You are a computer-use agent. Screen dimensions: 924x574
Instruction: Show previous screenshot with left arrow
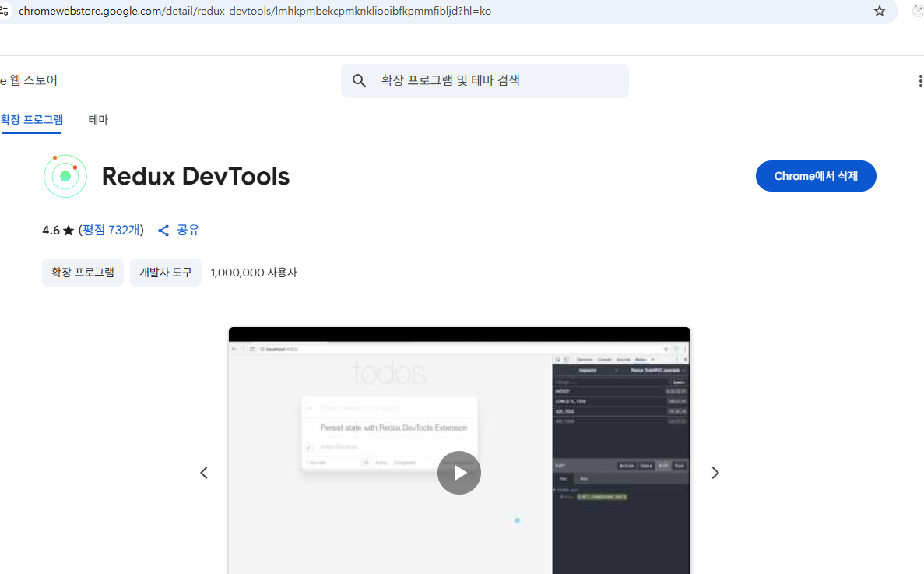204,473
